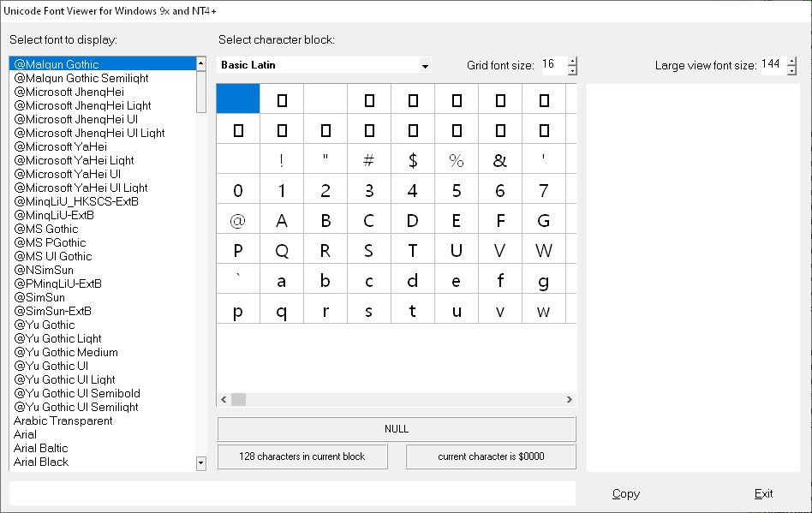Click the '$' character cell
Screen dimensions: 812x513
[413, 160]
